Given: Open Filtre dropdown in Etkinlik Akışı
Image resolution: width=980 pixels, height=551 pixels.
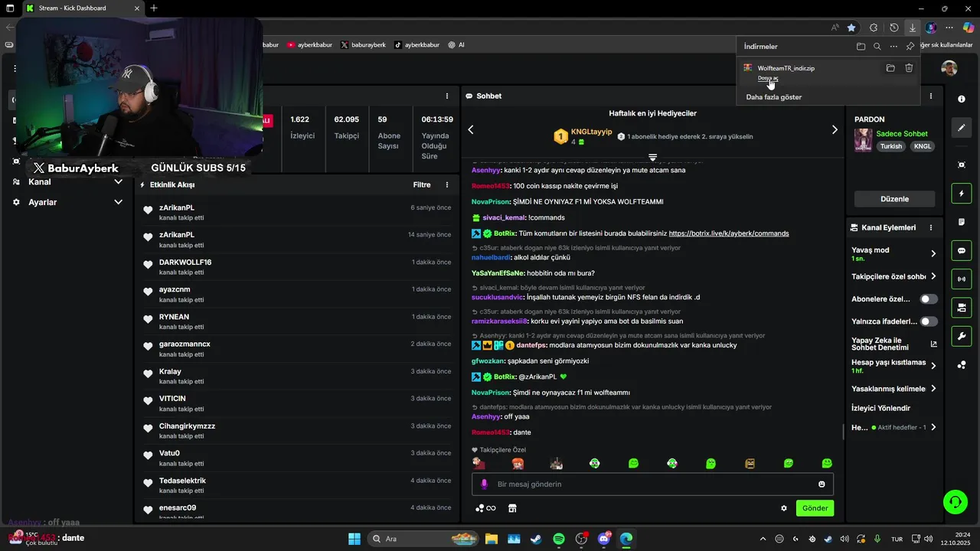Looking at the screenshot, I should click(422, 185).
